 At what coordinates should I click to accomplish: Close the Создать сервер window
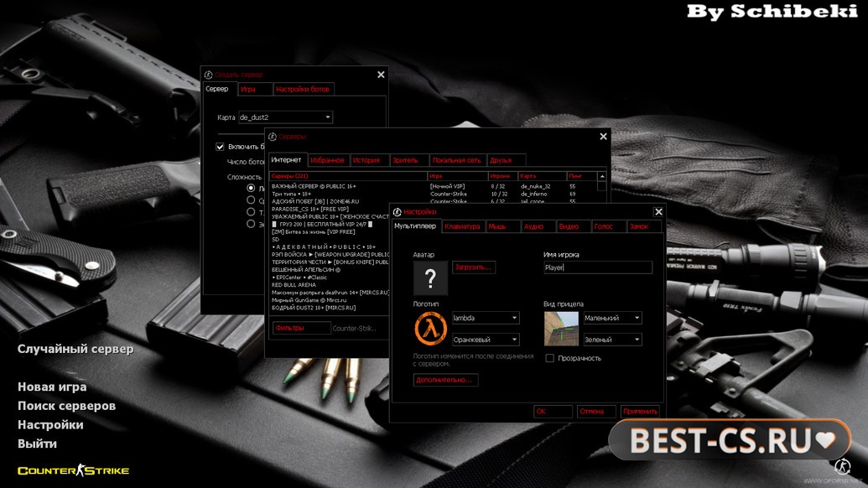pyautogui.click(x=381, y=75)
